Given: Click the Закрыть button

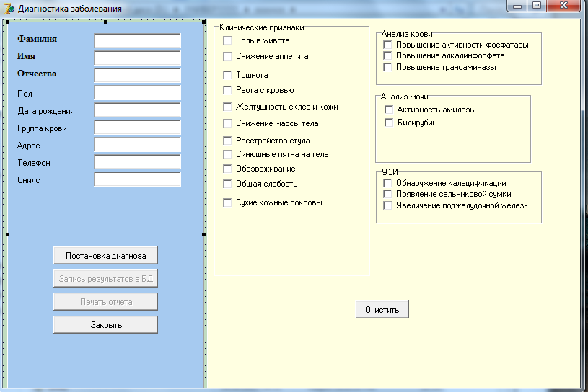Looking at the screenshot, I should tap(105, 324).
